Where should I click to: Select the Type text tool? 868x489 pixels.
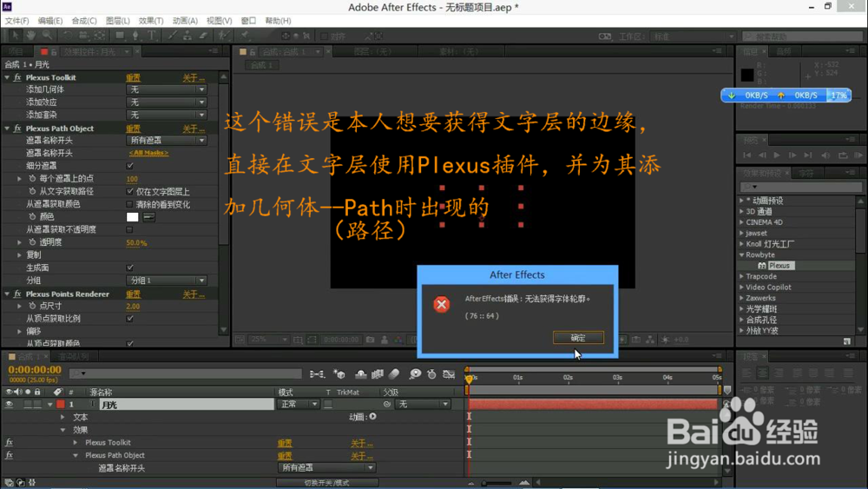click(x=152, y=36)
